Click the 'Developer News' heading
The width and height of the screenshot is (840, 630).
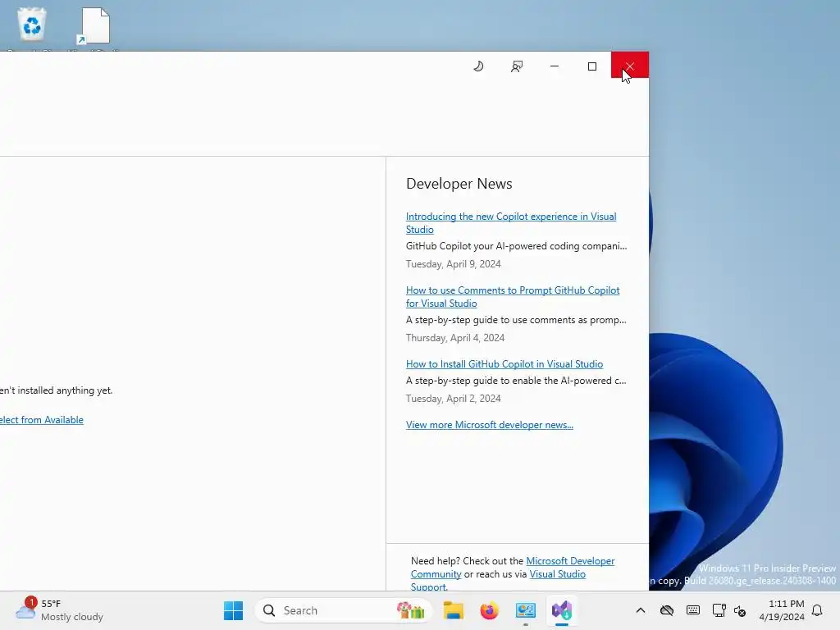(x=459, y=184)
